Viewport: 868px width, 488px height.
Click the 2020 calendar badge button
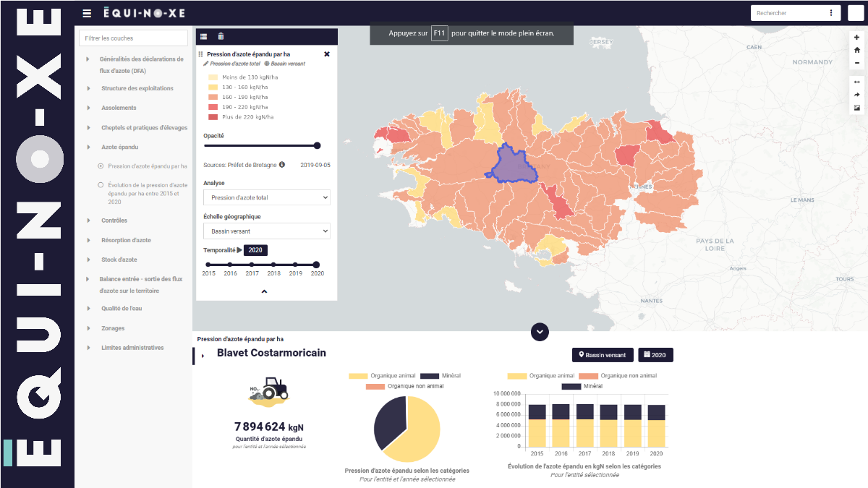click(655, 354)
